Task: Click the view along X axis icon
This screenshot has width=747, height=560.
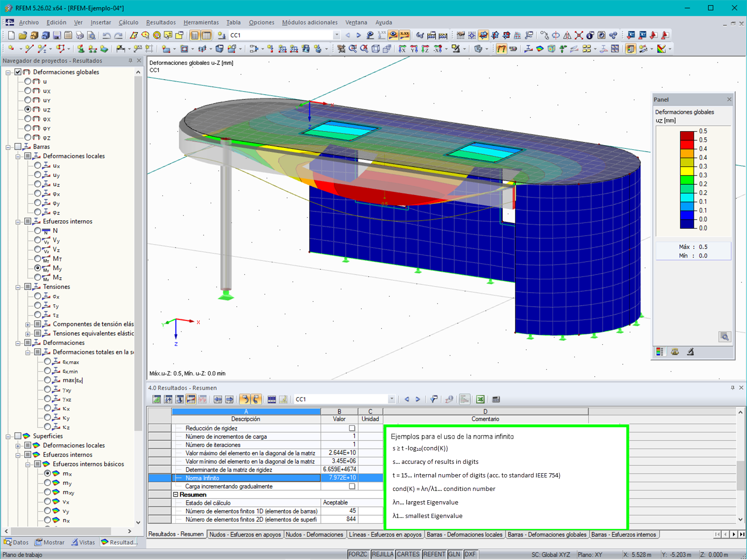Action: pos(402,49)
